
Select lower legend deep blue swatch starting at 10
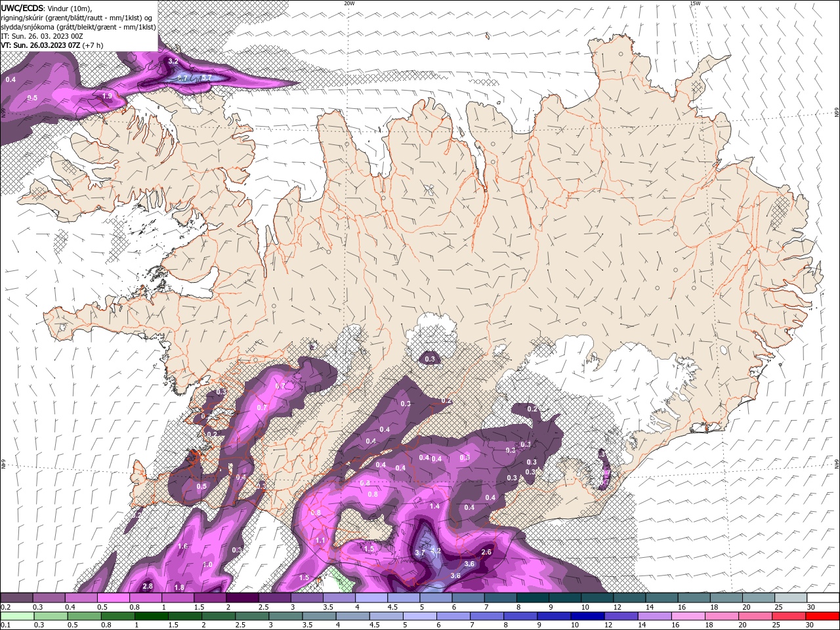(587, 616)
